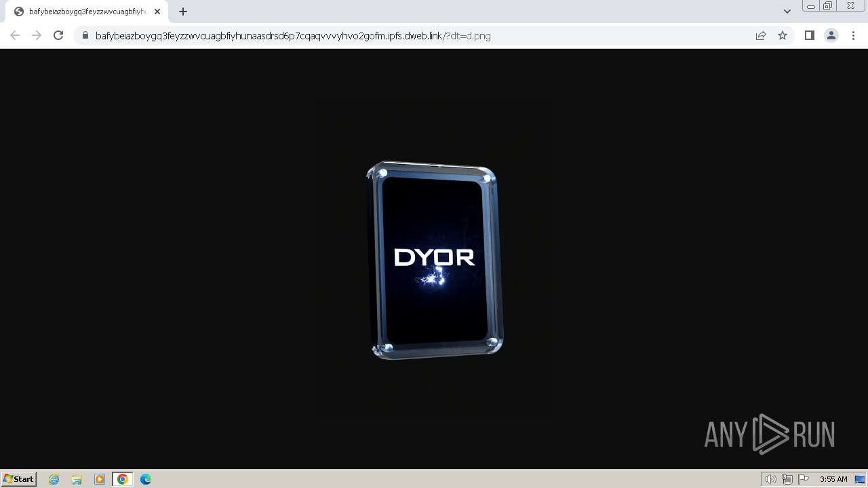
Task: Expand the tab search chevron
Action: tap(787, 12)
